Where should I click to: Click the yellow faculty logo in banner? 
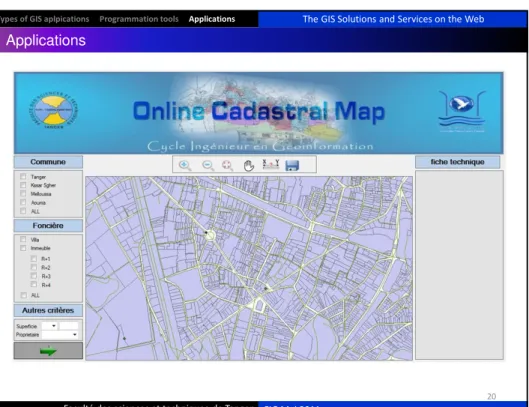[x=54, y=110]
